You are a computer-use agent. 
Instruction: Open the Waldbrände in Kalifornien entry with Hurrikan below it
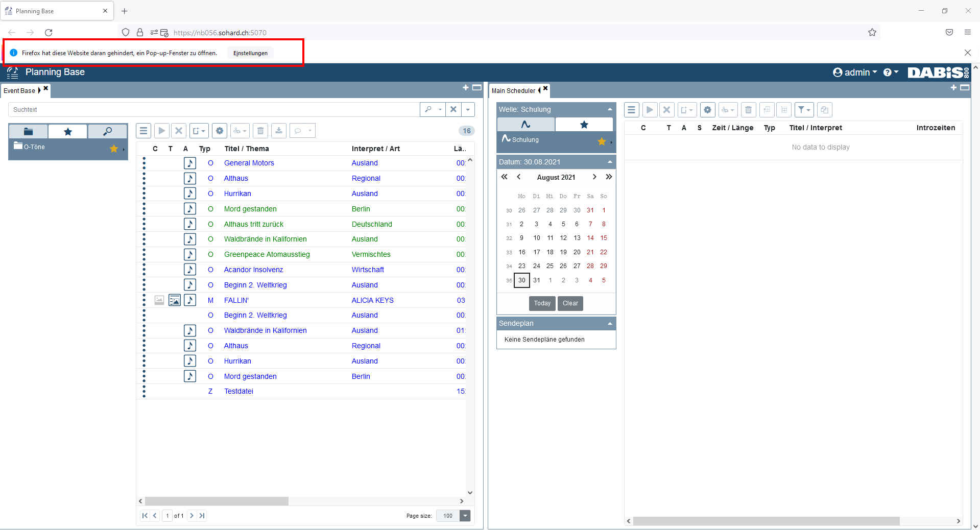[265, 330]
